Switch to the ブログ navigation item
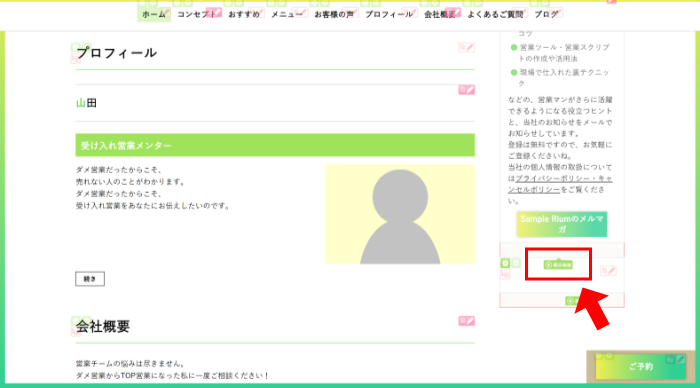This screenshot has height=388, width=700. click(x=546, y=15)
